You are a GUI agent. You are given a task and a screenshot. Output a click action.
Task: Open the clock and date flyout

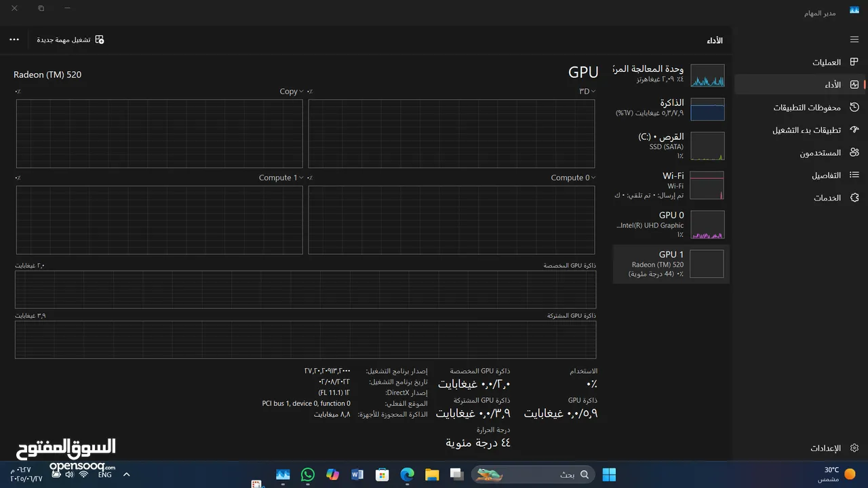pos(26,474)
